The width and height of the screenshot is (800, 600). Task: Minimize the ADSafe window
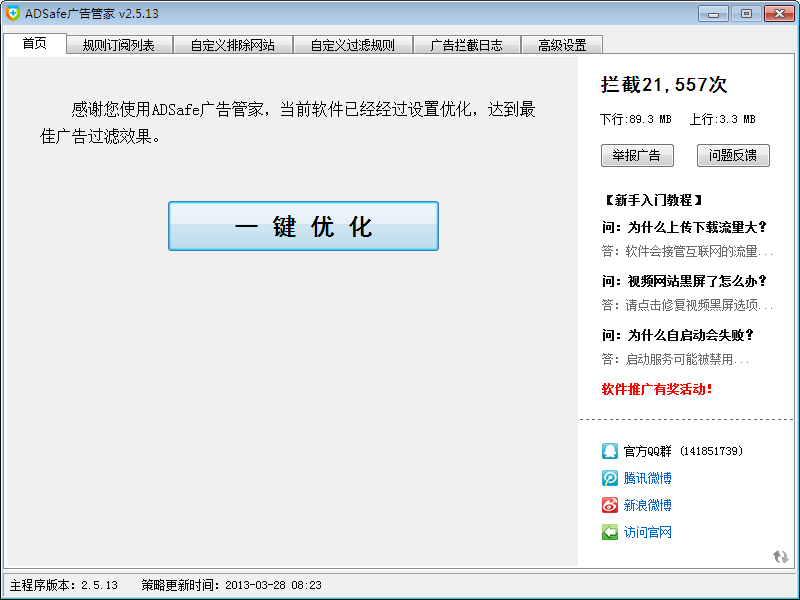(x=713, y=14)
